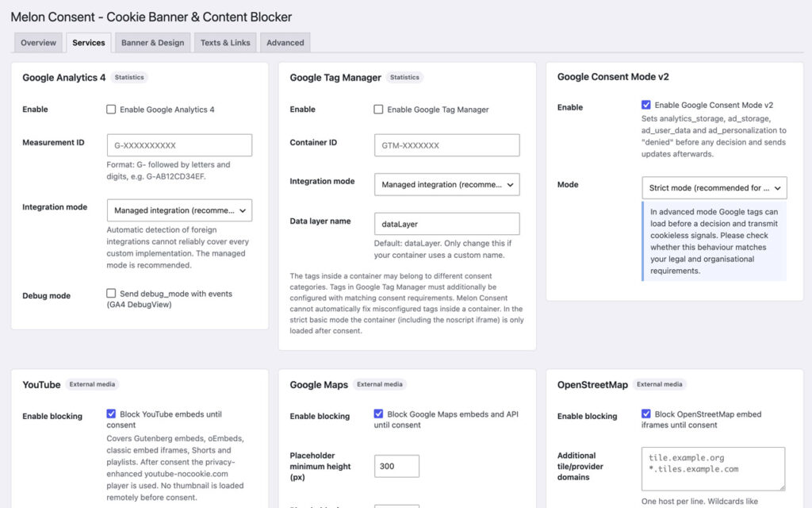
Task: Click the 'One host per line' hint
Action: 699,502
